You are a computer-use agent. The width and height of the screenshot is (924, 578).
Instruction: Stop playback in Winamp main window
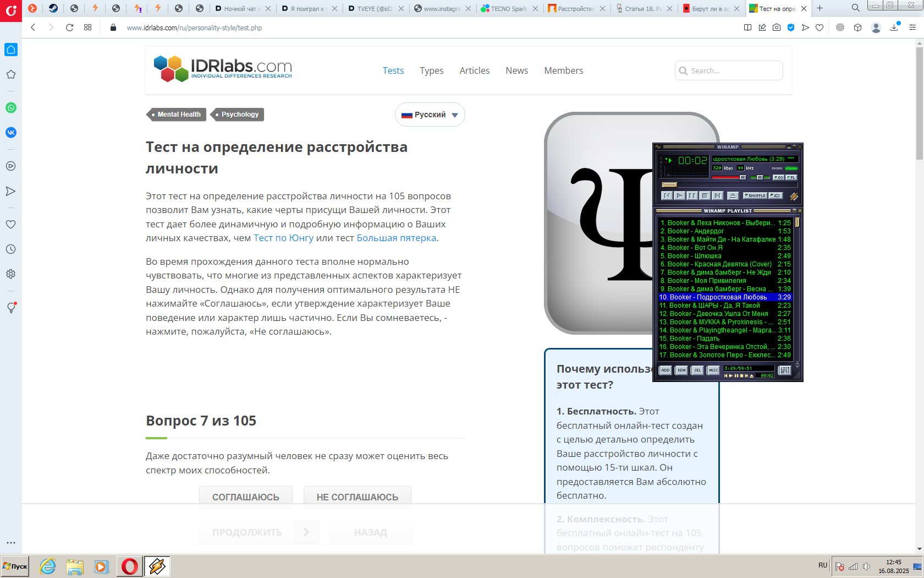705,195
